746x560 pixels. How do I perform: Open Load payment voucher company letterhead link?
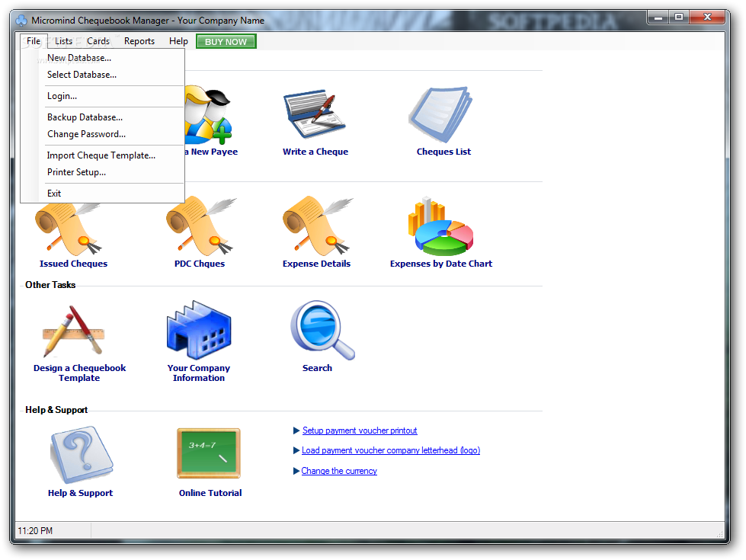(x=391, y=450)
